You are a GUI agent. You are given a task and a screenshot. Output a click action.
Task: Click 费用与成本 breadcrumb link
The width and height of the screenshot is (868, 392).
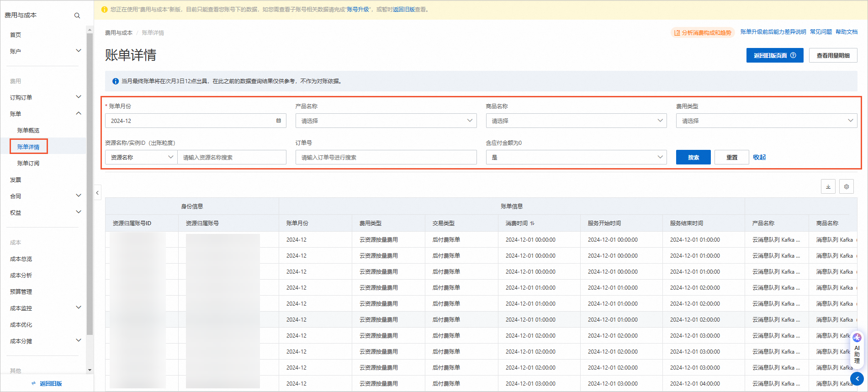[119, 33]
